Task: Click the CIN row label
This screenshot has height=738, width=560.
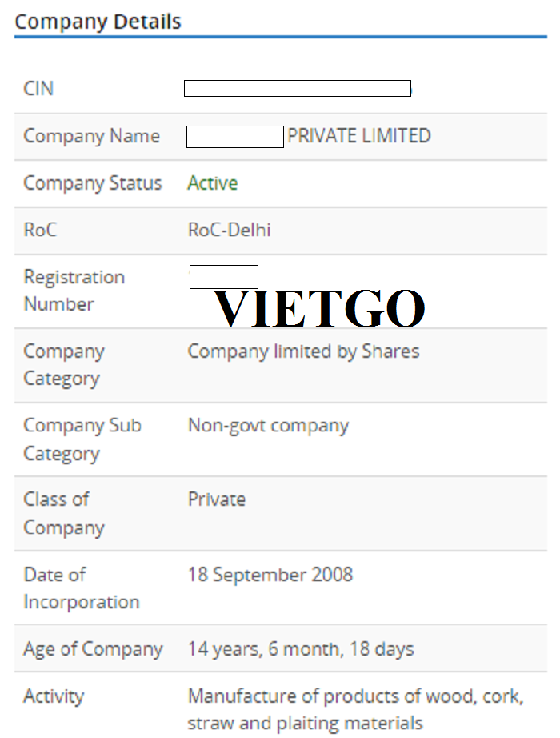Action: click(38, 89)
